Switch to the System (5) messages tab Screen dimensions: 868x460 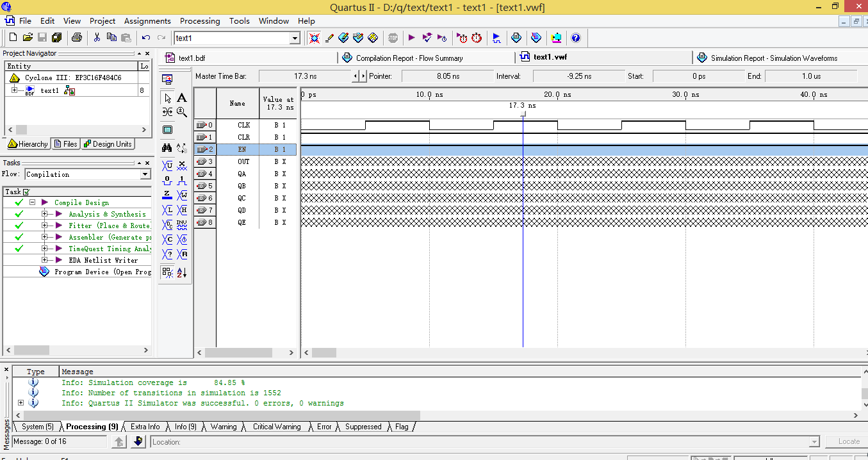coord(37,427)
